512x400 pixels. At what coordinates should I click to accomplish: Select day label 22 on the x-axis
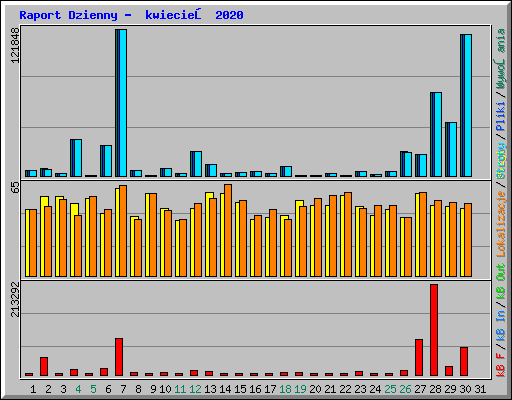click(345, 389)
